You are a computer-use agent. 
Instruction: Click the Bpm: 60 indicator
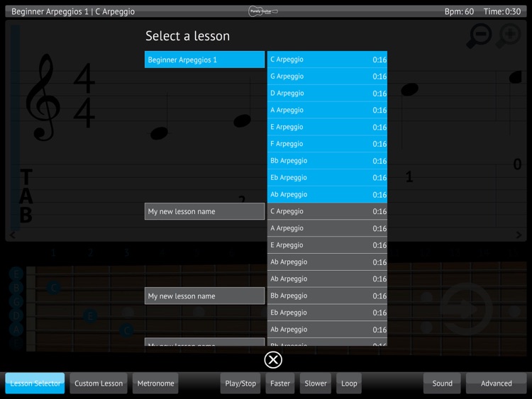459,11
